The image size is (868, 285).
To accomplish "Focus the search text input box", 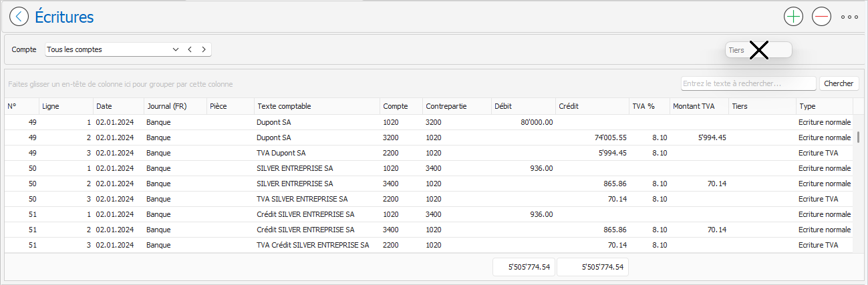I will tap(748, 83).
